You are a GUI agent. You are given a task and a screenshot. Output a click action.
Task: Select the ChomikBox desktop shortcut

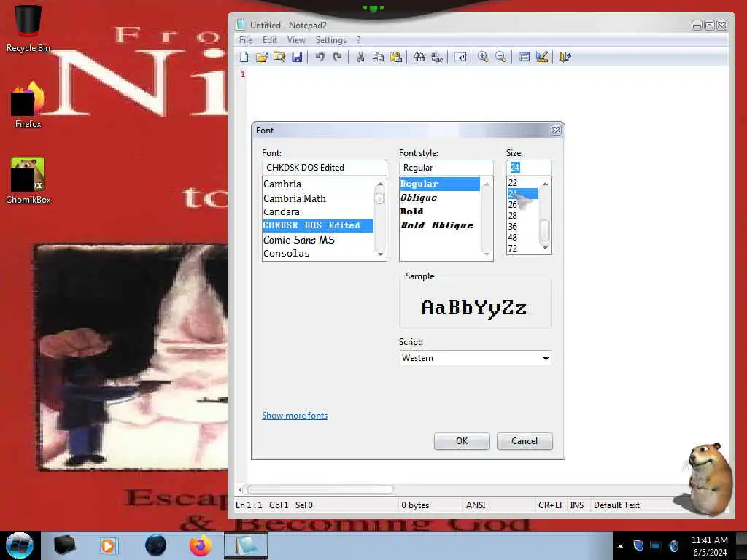pyautogui.click(x=28, y=180)
